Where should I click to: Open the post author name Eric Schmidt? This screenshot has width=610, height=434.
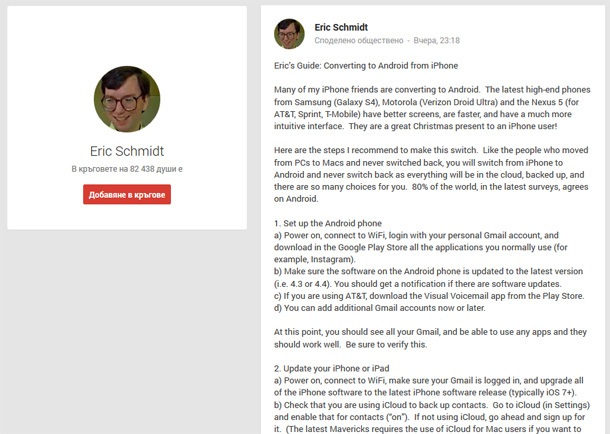(343, 26)
